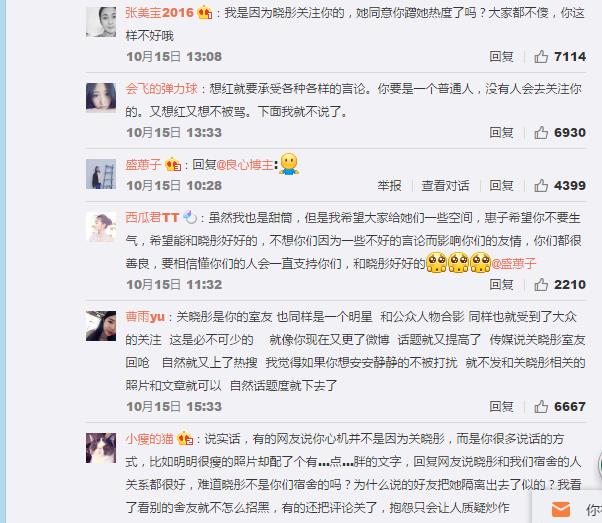Open 张美宝2016's profile via username
The width and height of the screenshot is (602, 523).
[159, 13]
